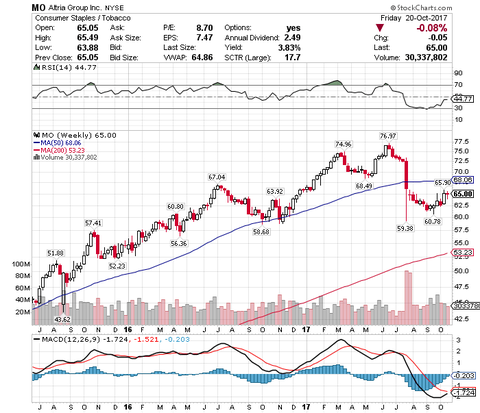Screen dimensions: 480x413
Task: Click the P/E value 8.70
Action: coord(204,28)
